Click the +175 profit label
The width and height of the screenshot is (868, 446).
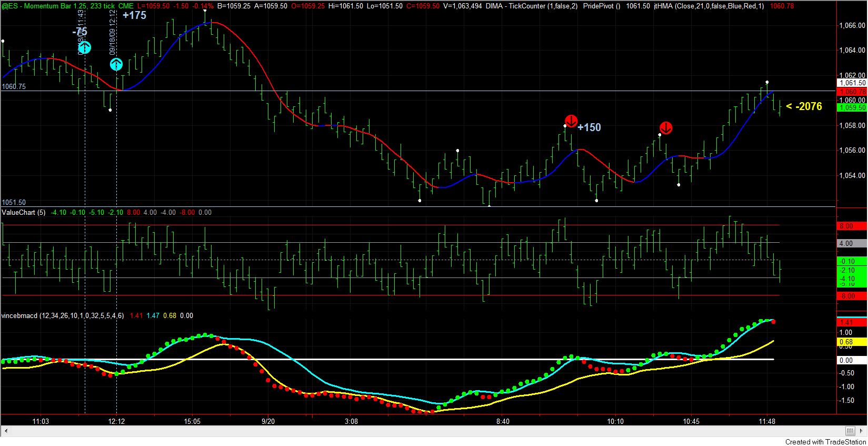[x=135, y=15]
